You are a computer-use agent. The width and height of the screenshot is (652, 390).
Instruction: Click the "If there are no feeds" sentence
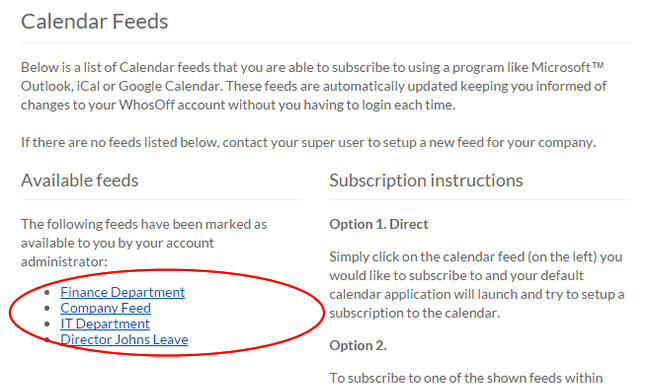pyautogui.click(x=308, y=143)
